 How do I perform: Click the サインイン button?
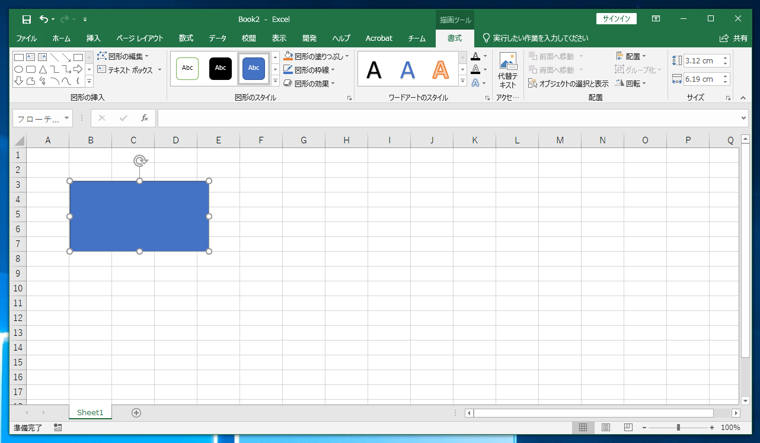pyautogui.click(x=616, y=19)
